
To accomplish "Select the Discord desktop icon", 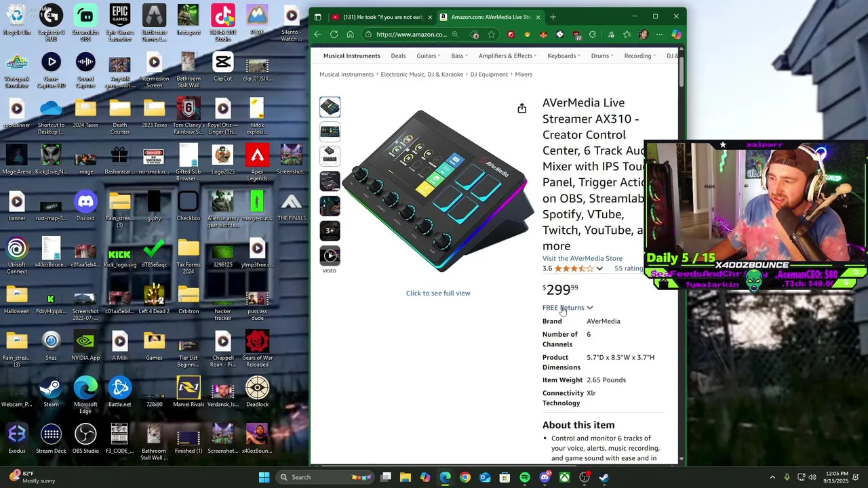I will tap(85, 207).
